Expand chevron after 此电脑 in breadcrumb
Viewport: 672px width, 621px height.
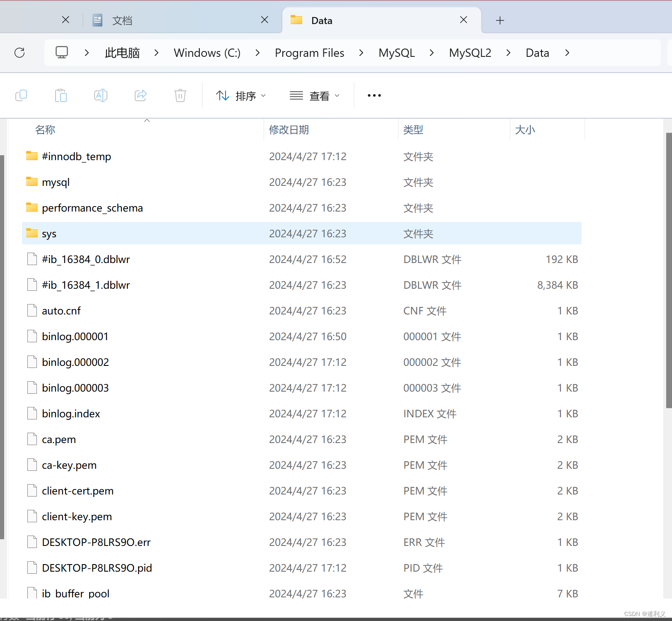pos(156,53)
